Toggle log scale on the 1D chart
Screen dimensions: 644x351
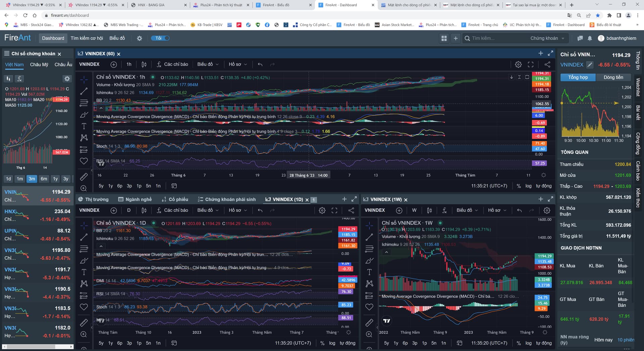pyautogui.click(x=332, y=343)
